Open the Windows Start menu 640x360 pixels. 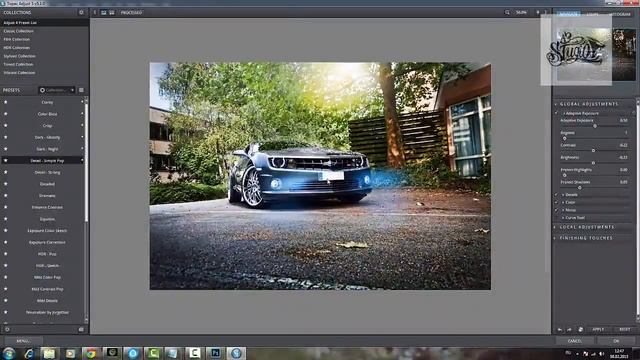click(x=9, y=353)
